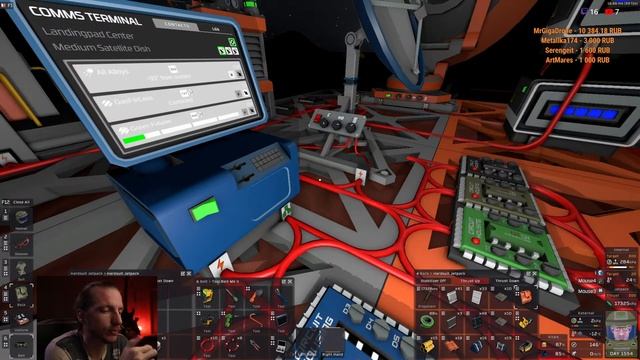Viewport: 640px width, 360px height.
Task: Toggle the middle green filter icon
Action: 228,51
